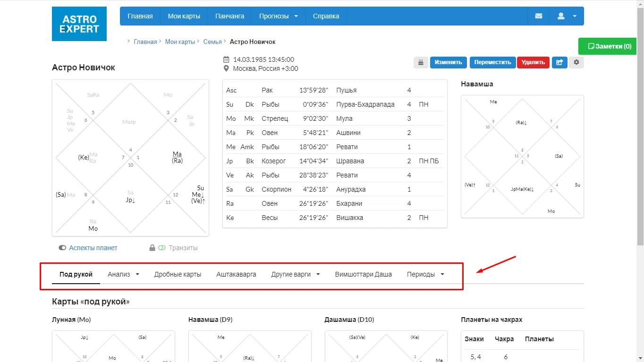
Task: Open the user profile icon menu
Action: click(567, 16)
